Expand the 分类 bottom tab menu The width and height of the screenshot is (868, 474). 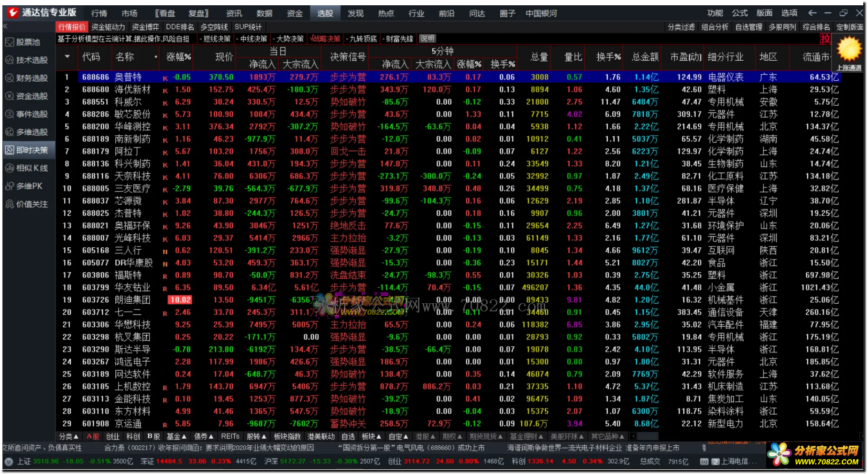pyautogui.click(x=68, y=436)
